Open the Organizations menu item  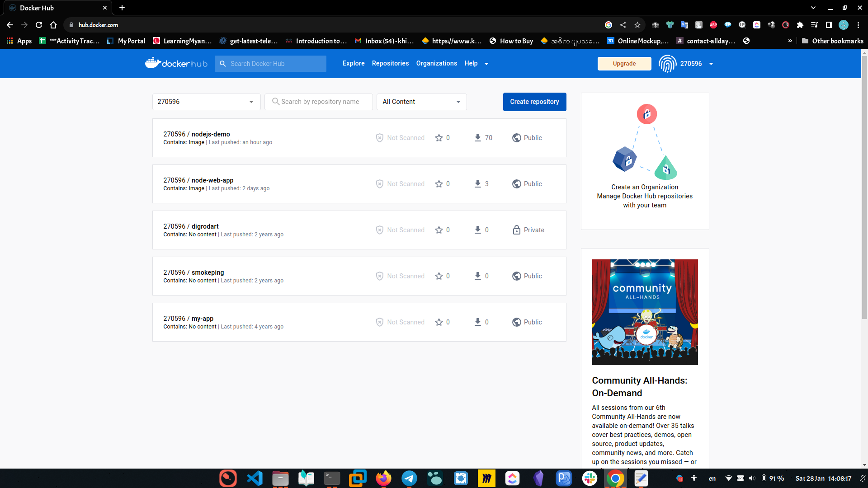[436, 63]
